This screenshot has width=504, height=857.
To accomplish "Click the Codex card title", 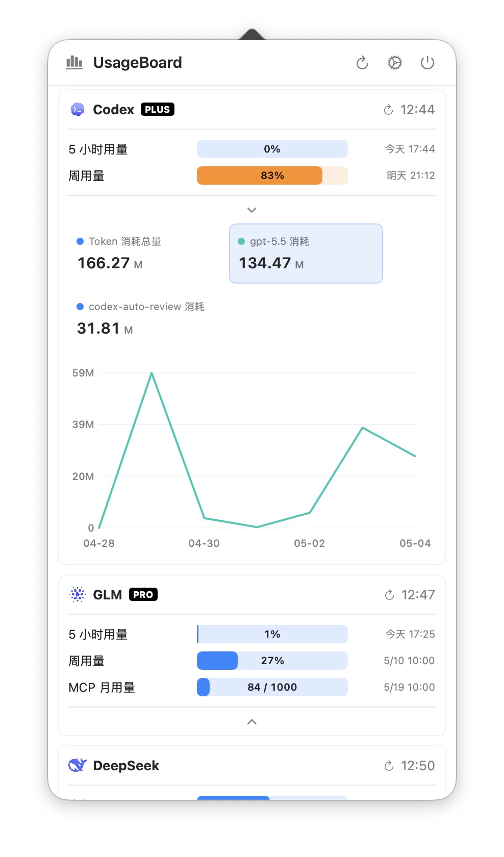I will tap(113, 110).
